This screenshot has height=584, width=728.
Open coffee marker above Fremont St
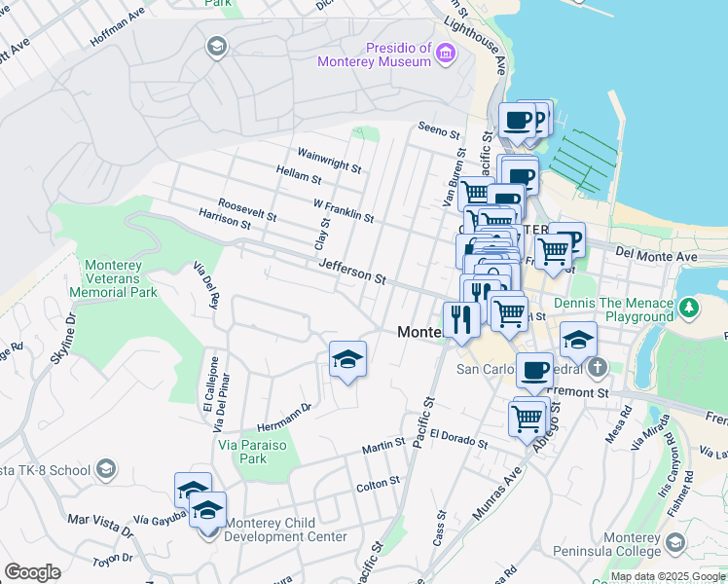(x=535, y=374)
